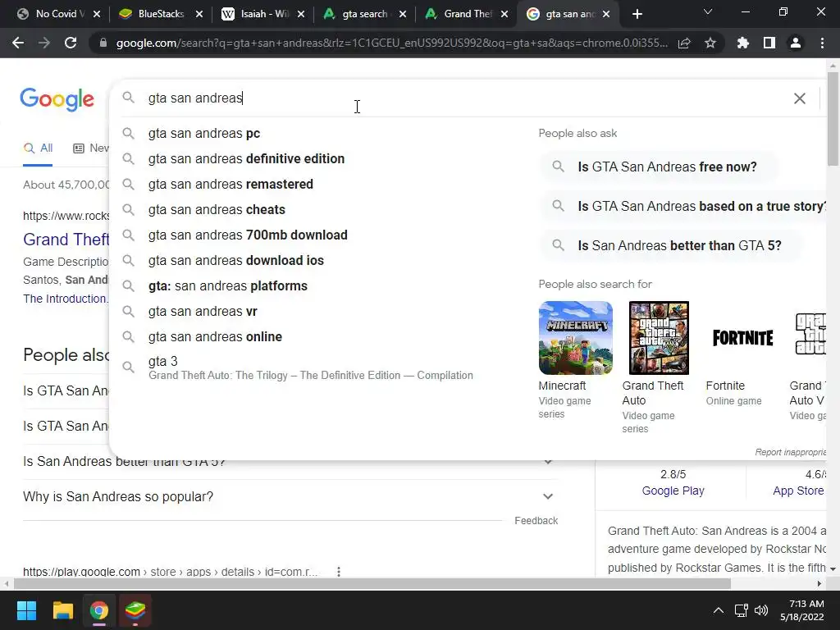840x630 pixels.
Task: Click the Chrome icon in the taskbar
Action: point(99,610)
